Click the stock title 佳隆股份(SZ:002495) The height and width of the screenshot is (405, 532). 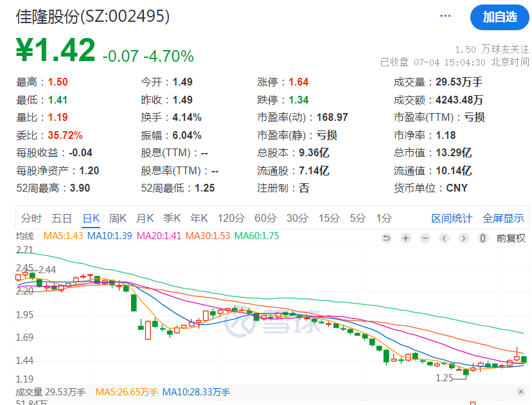pos(93,16)
